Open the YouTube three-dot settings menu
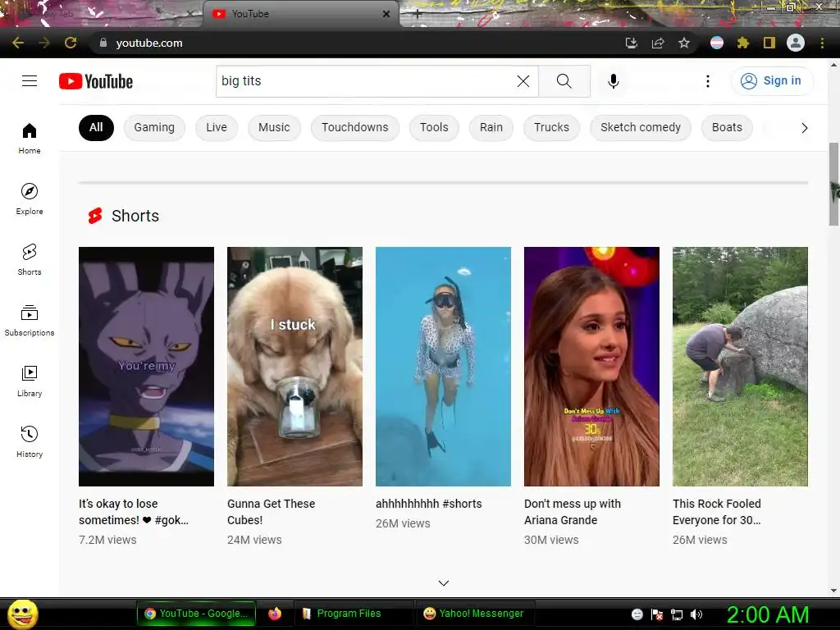Viewport: 840px width, 630px height. (708, 81)
